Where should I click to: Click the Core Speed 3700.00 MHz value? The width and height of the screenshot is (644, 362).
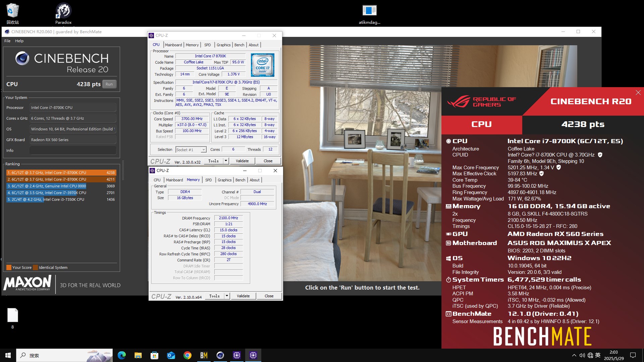click(192, 119)
